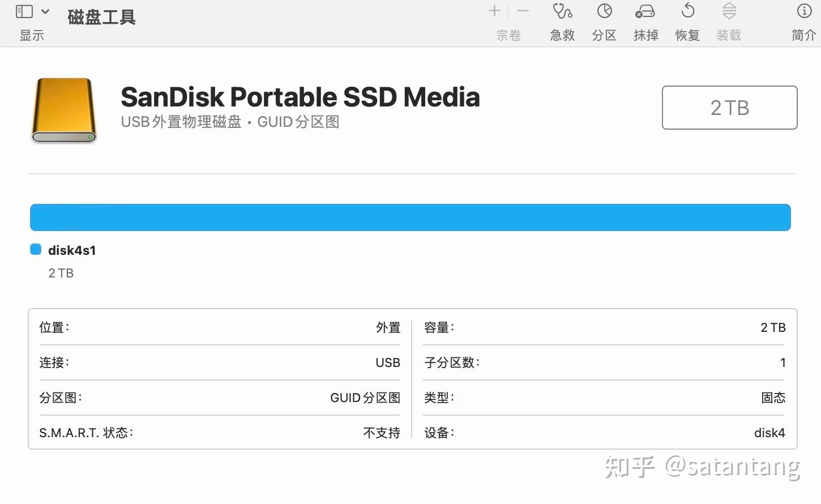
Task: Click the S.M.A.R.T. 状态 row
Action: coord(220,433)
